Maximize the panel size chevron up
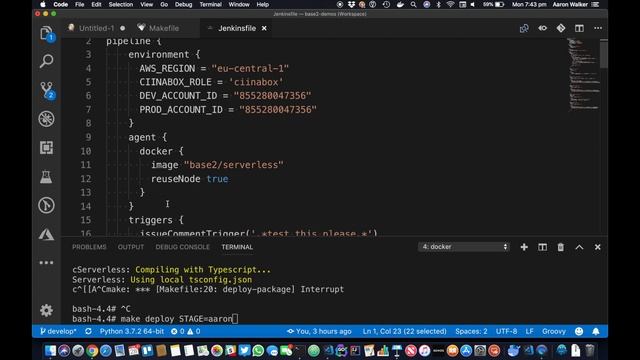Viewport: 640px width, 360px height. [x=579, y=247]
